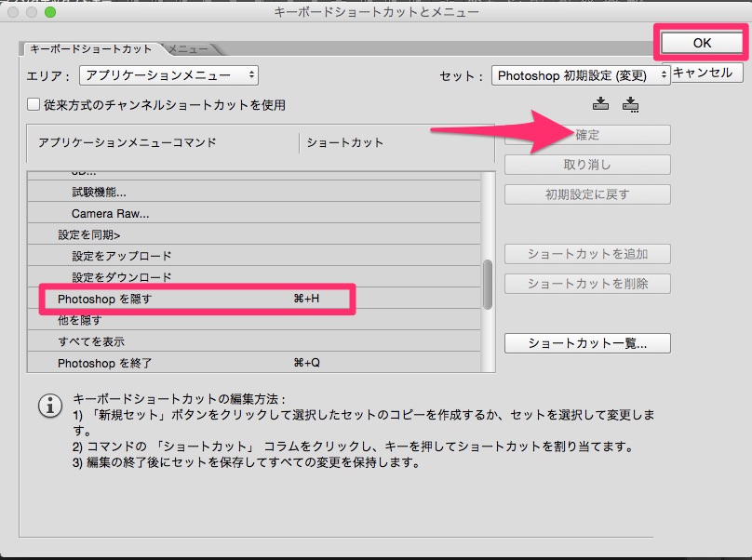Click the green zoom window button
Image resolution: width=752 pixels, height=560 pixels.
click(x=50, y=12)
